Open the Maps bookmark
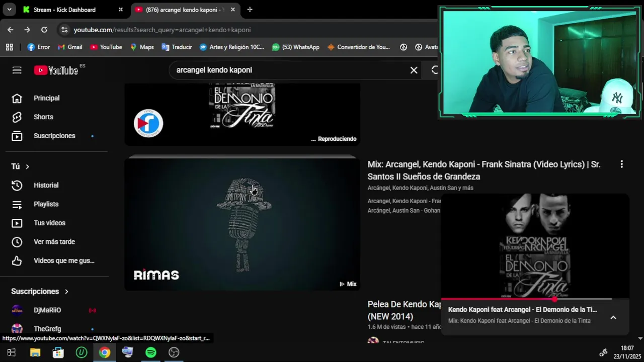 [x=142, y=47]
